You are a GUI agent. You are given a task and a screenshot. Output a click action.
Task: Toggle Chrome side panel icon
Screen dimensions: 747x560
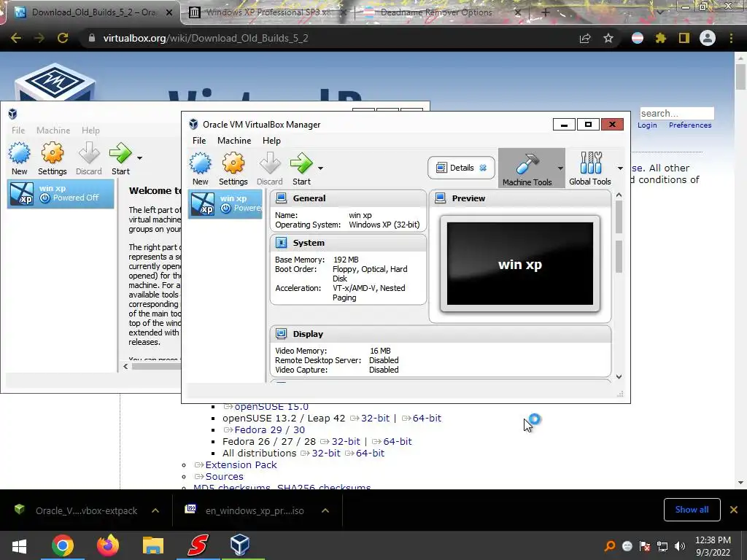[684, 38]
